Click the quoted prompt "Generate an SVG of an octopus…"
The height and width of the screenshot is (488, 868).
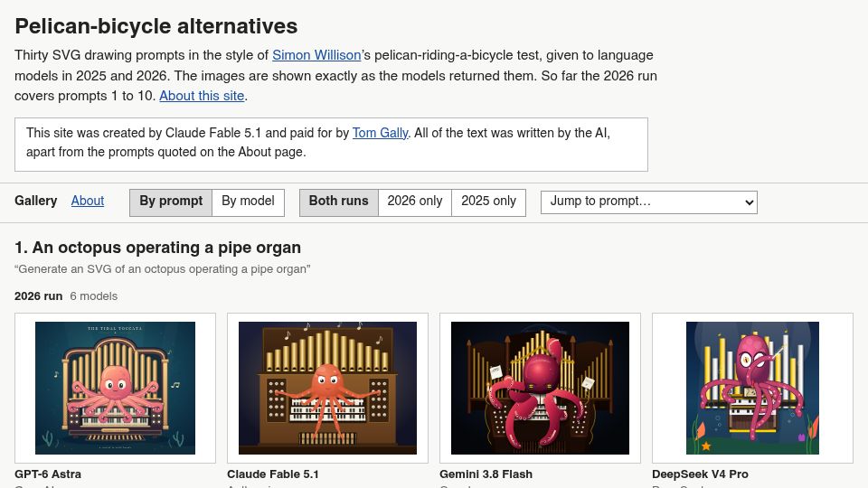tap(162, 269)
